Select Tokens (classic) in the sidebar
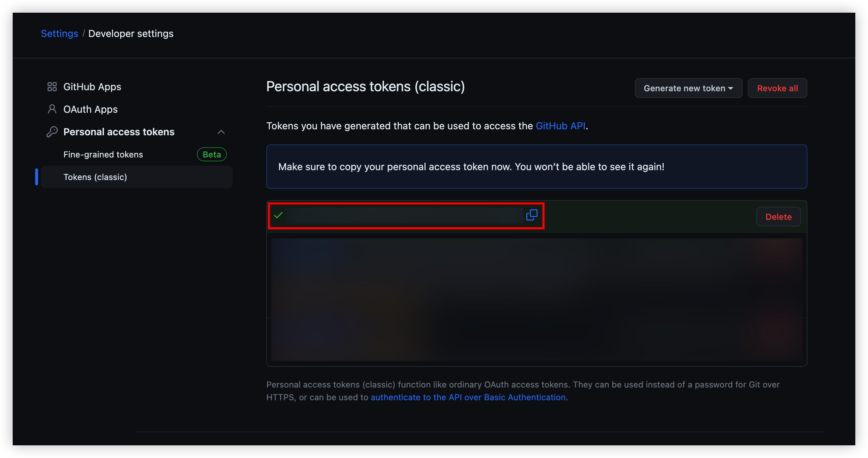The width and height of the screenshot is (868, 458). tap(95, 177)
